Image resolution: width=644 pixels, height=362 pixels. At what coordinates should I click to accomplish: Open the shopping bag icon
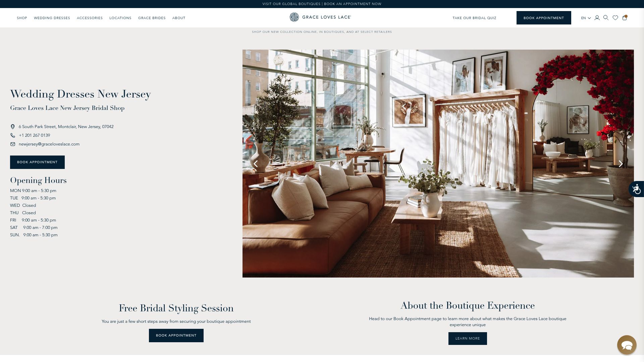625,18
